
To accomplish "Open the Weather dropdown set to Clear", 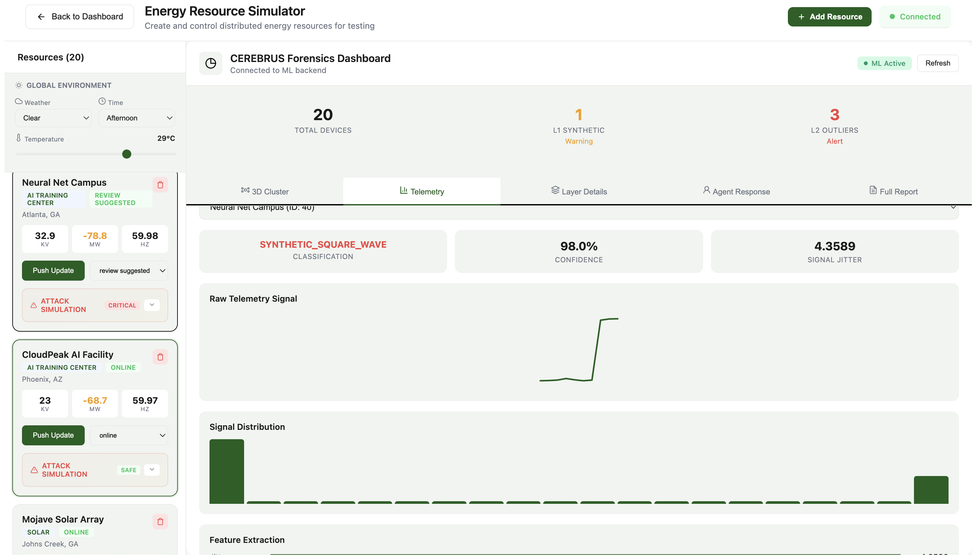I will 53,118.
